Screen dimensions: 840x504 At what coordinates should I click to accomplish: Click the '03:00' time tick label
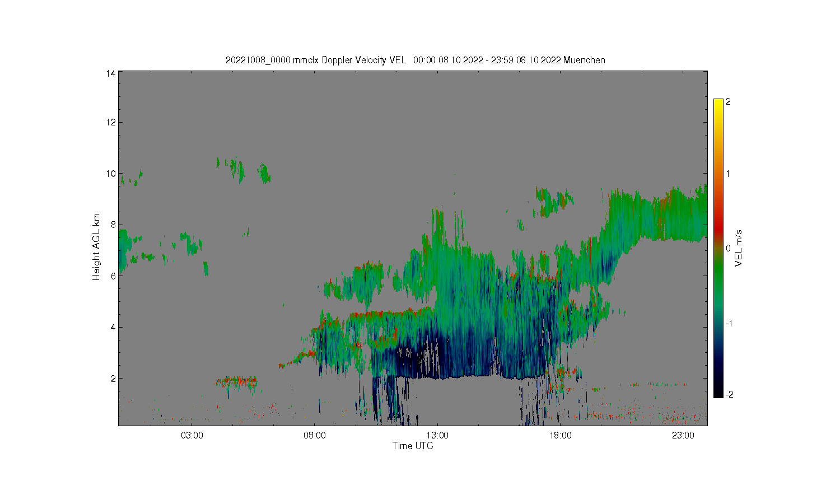click(192, 435)
